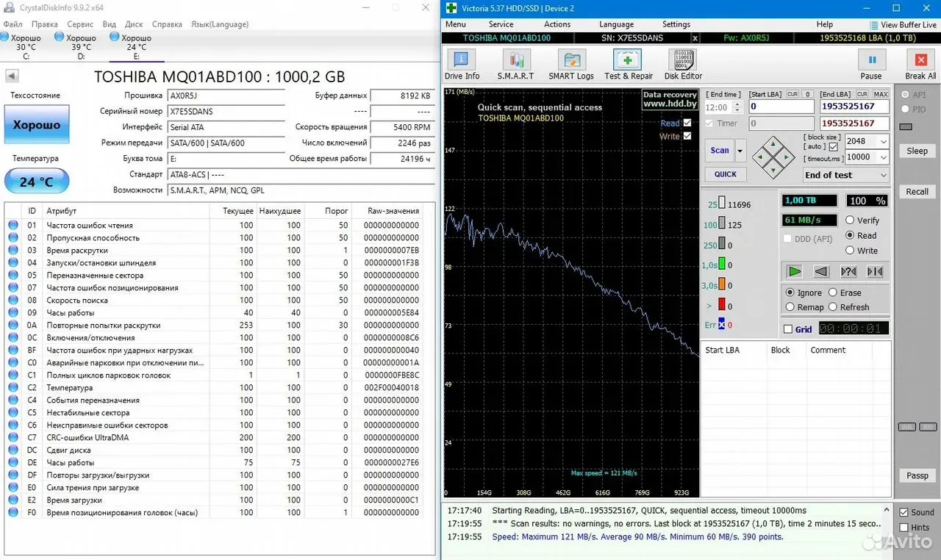Click the blue status dot for attribute 01
This screenshot has width=941, height=560.
pyautogui.click(x=12, y=226)
